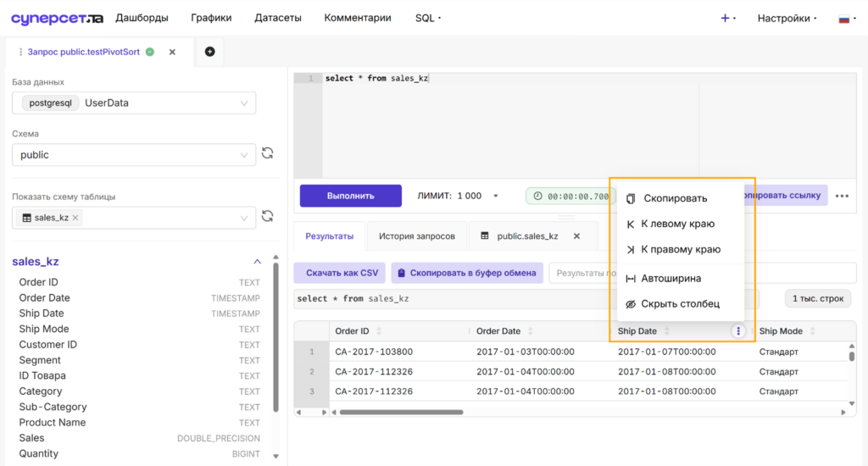Open the Ship Date column options menu
Viewport: 868px width, 466px height.
coord(738,331)
